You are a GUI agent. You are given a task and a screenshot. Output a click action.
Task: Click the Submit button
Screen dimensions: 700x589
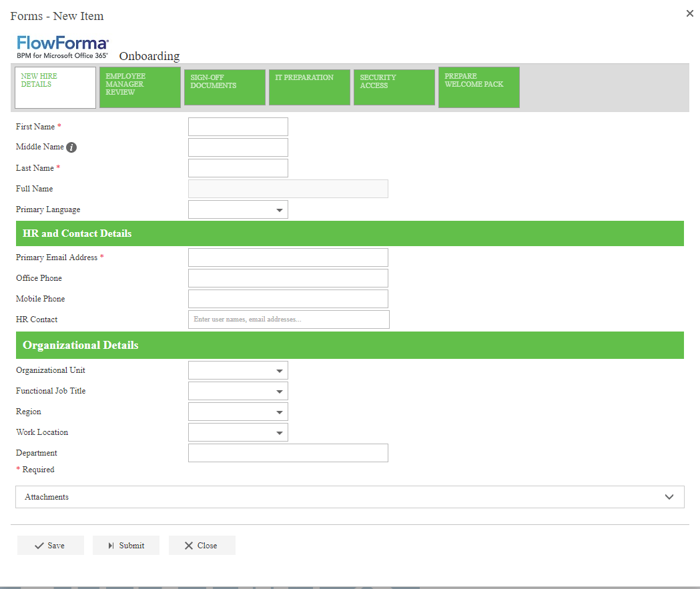[126, 545]
